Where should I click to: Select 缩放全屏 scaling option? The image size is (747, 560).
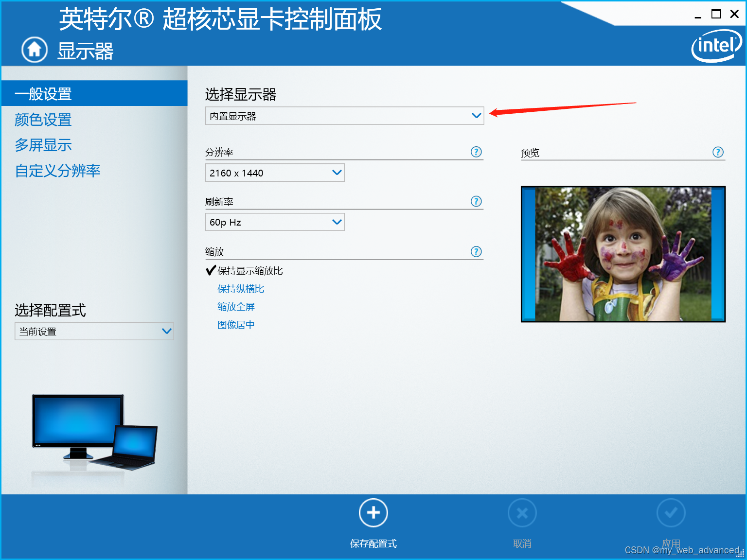[x=236, y=307]
